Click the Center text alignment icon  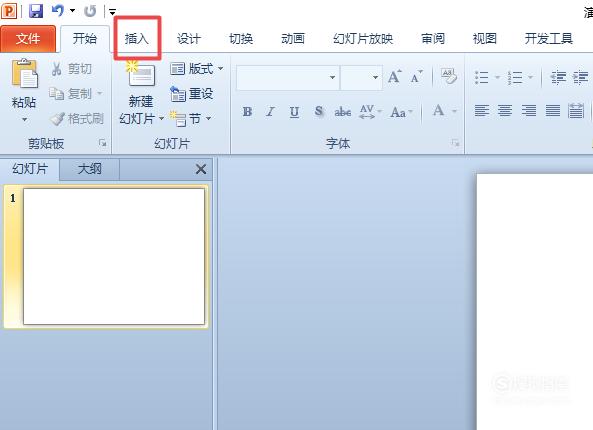coord(505,111)
